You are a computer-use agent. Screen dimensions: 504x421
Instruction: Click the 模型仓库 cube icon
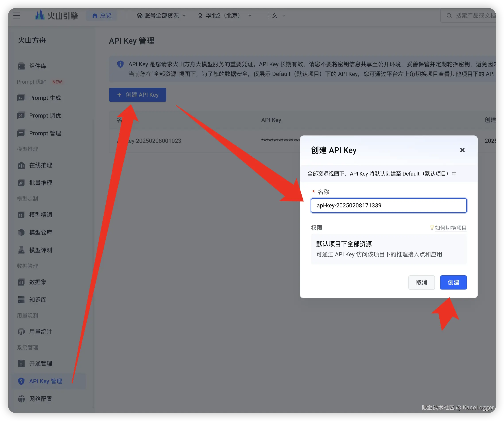click(x=21, y=232)
